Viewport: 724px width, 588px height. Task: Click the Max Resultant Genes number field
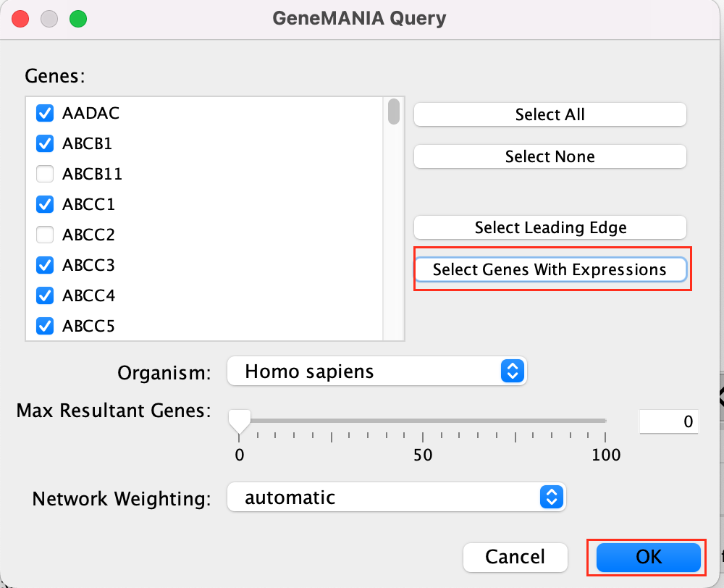coord(668,421)
